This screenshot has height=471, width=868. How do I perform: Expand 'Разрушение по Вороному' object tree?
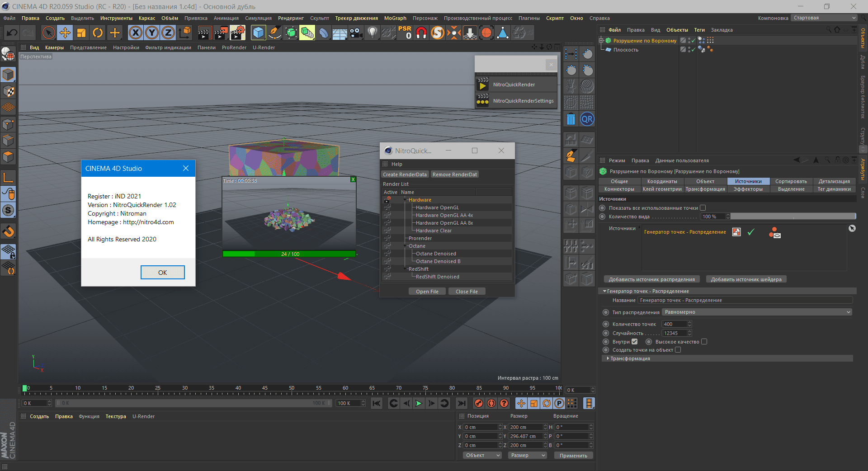(602, 41)
